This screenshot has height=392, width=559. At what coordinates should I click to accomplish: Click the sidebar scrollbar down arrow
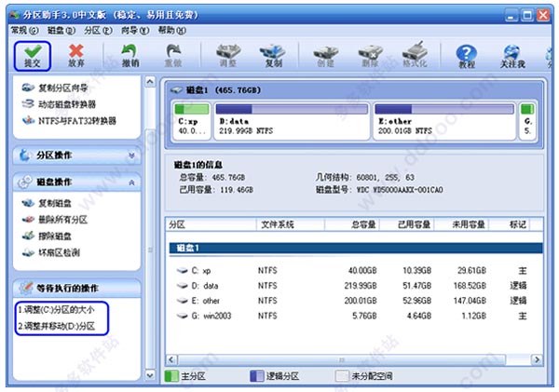click(x=150, y=375)
